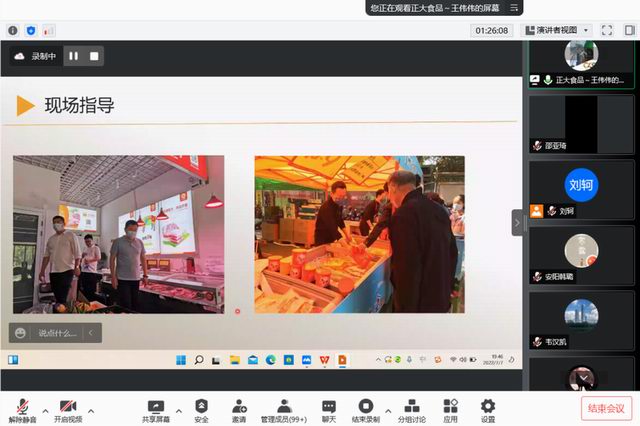Open 管理成员 participant management panel

284,409
